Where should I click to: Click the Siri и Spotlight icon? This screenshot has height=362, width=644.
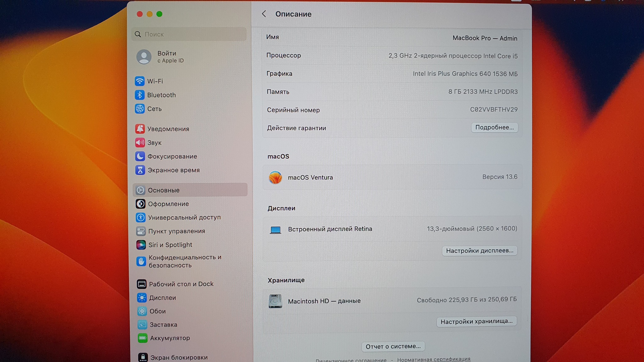tap(141, 245)
